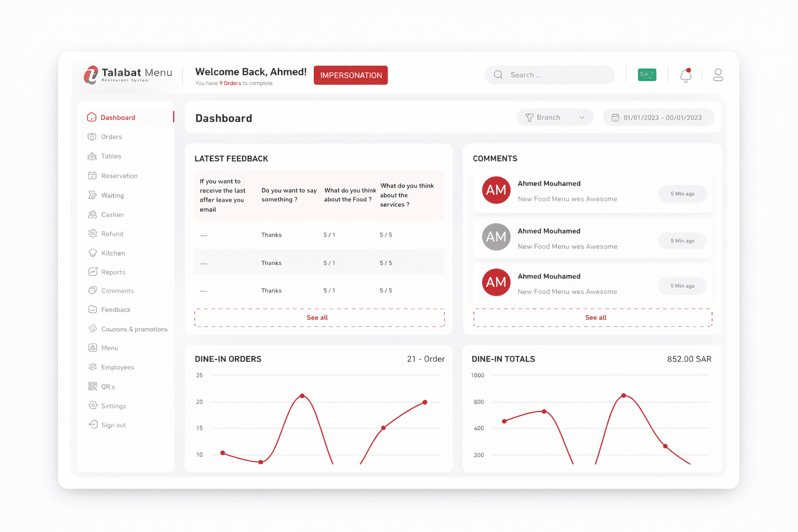The image size is (798, 532).
Task: Toggle the Waiting section in sidebar
Action: pos(112,195)
